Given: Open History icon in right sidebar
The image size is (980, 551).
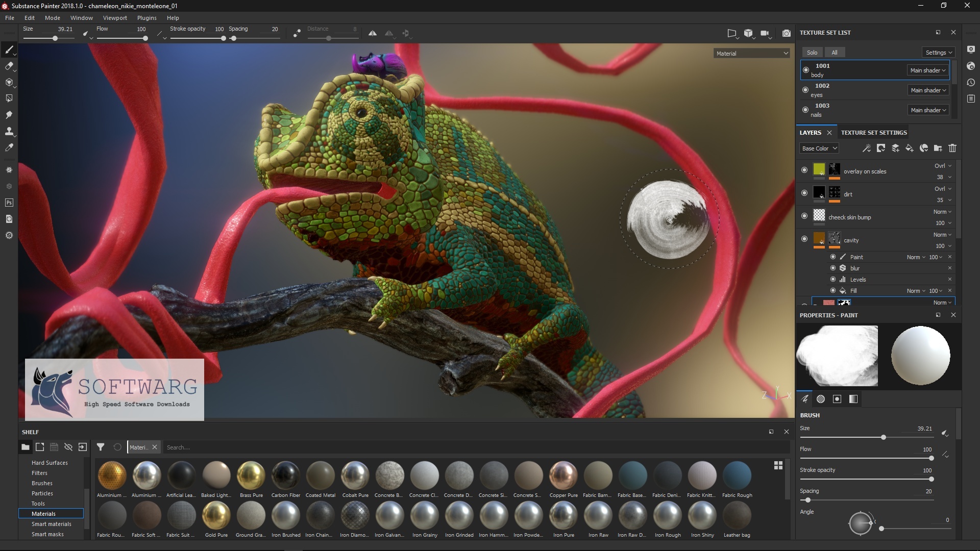Looking at the screenshot, I should pyautogui.click(x=971, y=82).
